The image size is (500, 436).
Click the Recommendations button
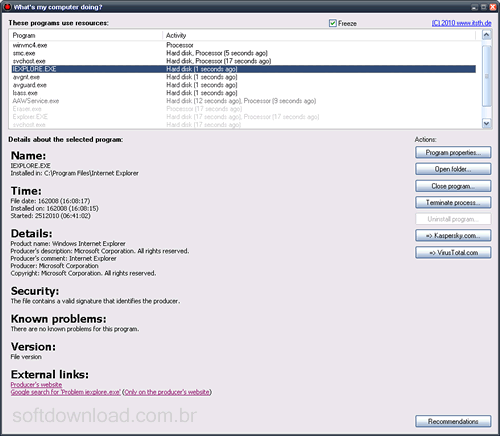453,421
